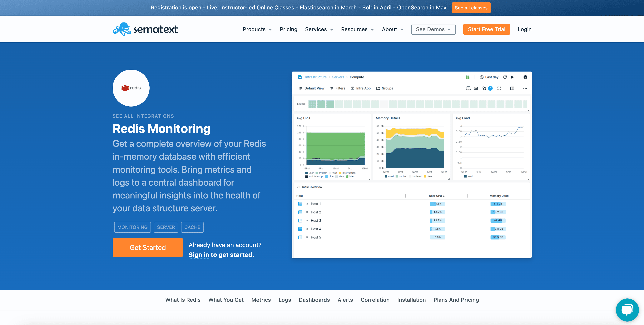Click the Login link
This screenshot has height=325, width=644.
[x=524, y=29]
